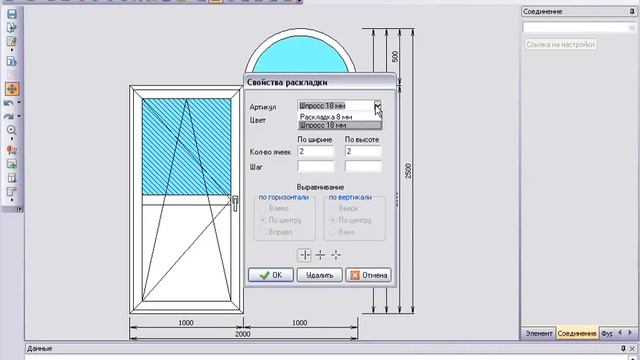The height and width of the screenshot is (360, 640).
Task: Pin the Соединение panel
Action: (x=632, y=11)
